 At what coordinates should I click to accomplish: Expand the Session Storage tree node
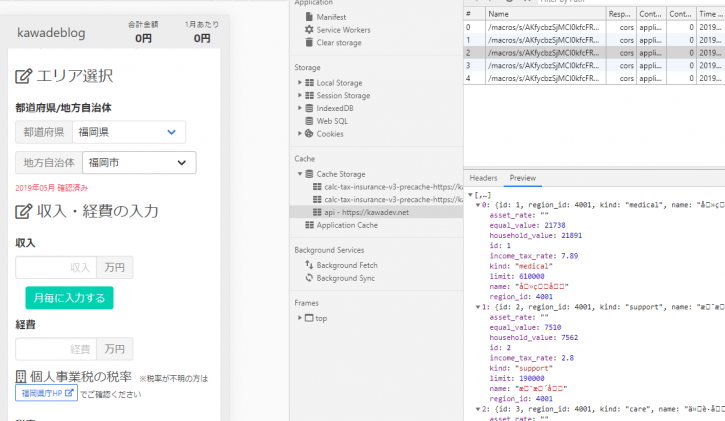point(300,95)
